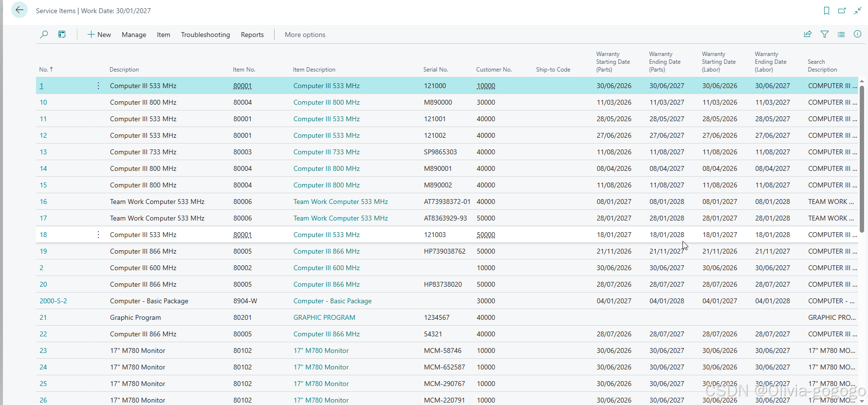The image size is (868, 405).
Task: Open the Reports menu
Action: point(252,35)
